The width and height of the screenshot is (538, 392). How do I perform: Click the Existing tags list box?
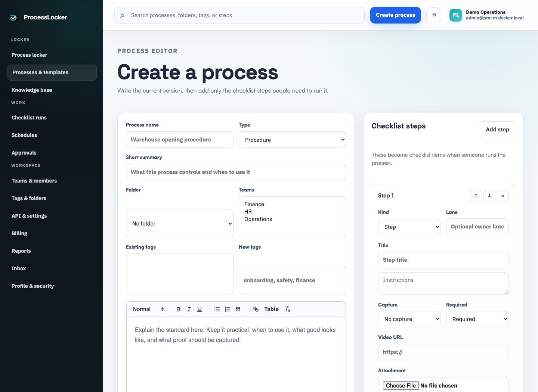pyautogui.click(x=180, y=274)
